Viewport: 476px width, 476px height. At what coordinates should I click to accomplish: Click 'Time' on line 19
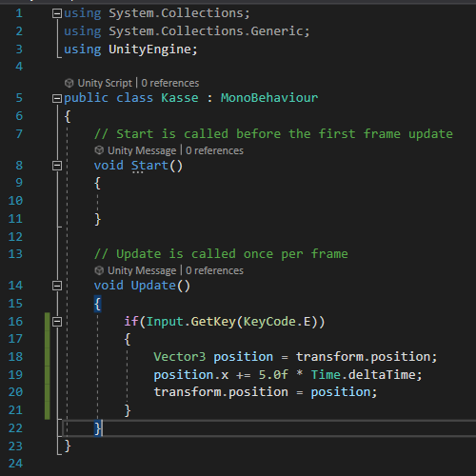point(326,375)
